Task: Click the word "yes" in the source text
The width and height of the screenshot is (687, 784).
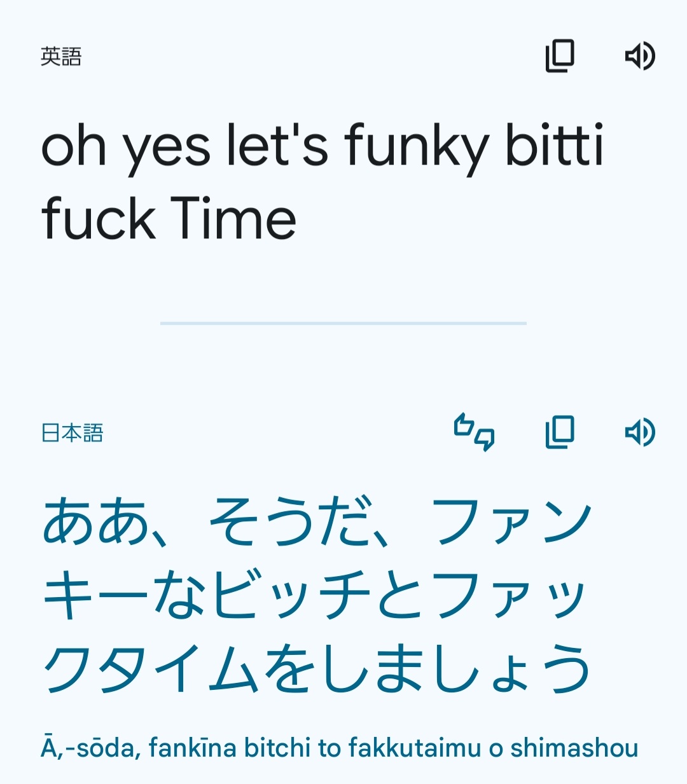Action: click(166, 148)
